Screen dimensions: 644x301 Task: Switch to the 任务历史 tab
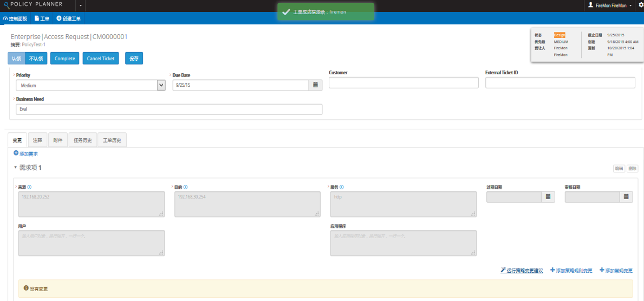coord(83,140)
